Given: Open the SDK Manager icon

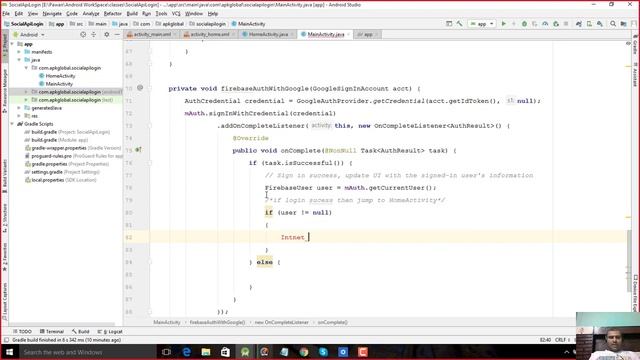Looking at the screenshot, I should click(x=600, y=24).
